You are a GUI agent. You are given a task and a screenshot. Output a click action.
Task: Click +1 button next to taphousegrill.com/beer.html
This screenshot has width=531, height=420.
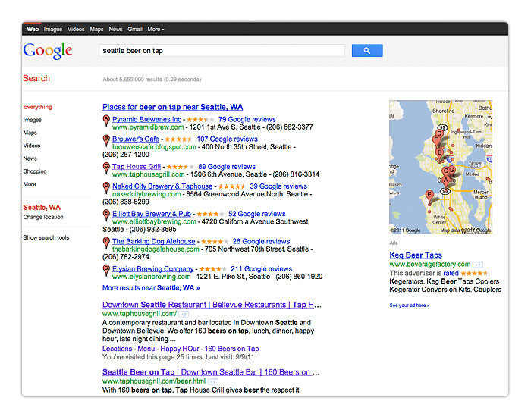[212, 381]
